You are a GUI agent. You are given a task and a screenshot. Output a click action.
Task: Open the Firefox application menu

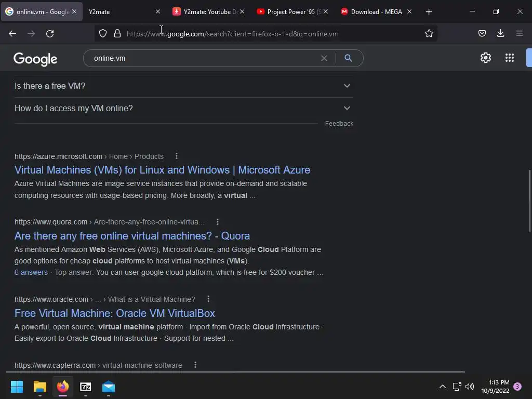(519, 33)
